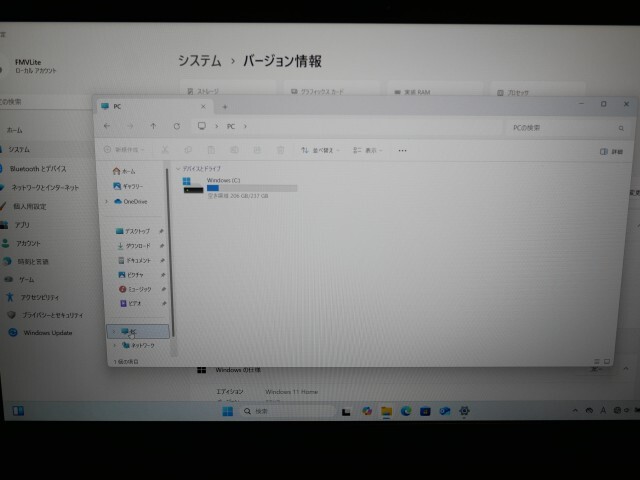
Task: Open Microsoft Store from taskbar
Action: tap(425, 411)
